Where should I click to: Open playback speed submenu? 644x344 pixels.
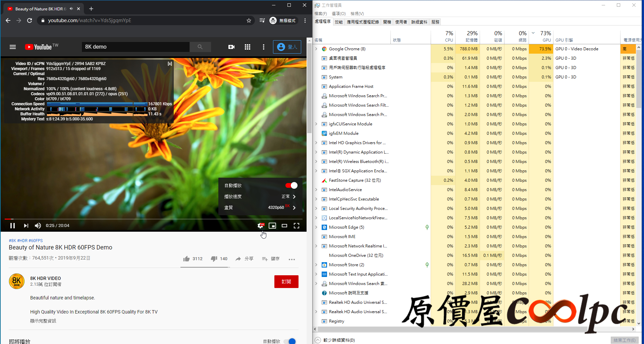(x=260, y=196)
